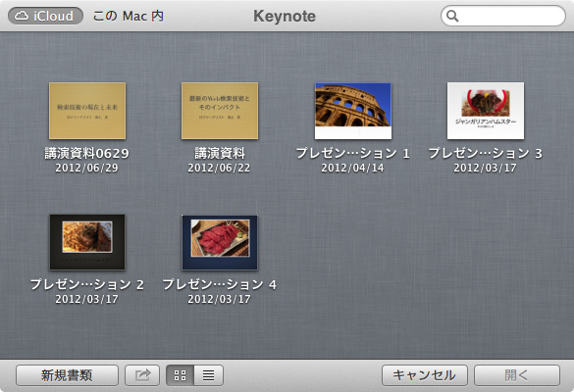Click the date 2012/06/22
Image resolution: width=574 pixels, height=392 pixels.
219,168
